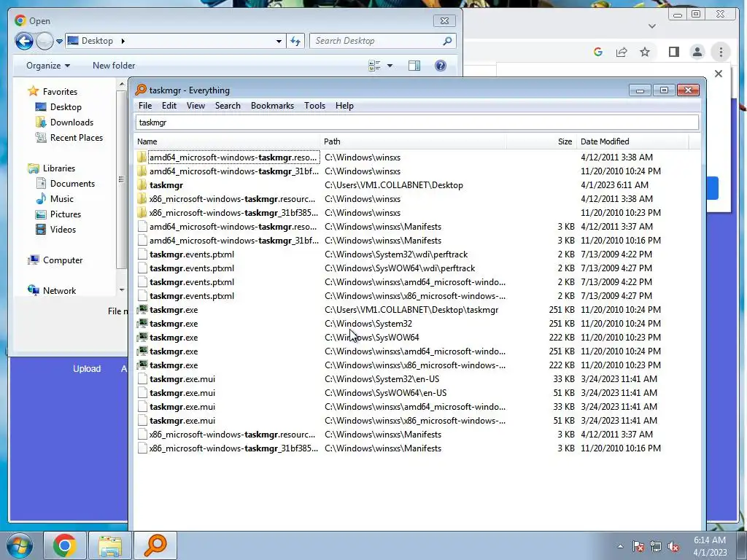Select taskmgr.events.ptxml in SysWOW64\wdi\perftrack row
Image resolution: width=747 pixels, height=560 pixels.
pyautogui.click(x=192, y=268)
